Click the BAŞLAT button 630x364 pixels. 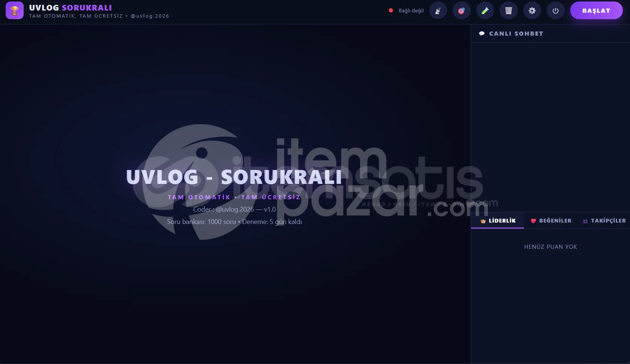[x=596, y=11]
